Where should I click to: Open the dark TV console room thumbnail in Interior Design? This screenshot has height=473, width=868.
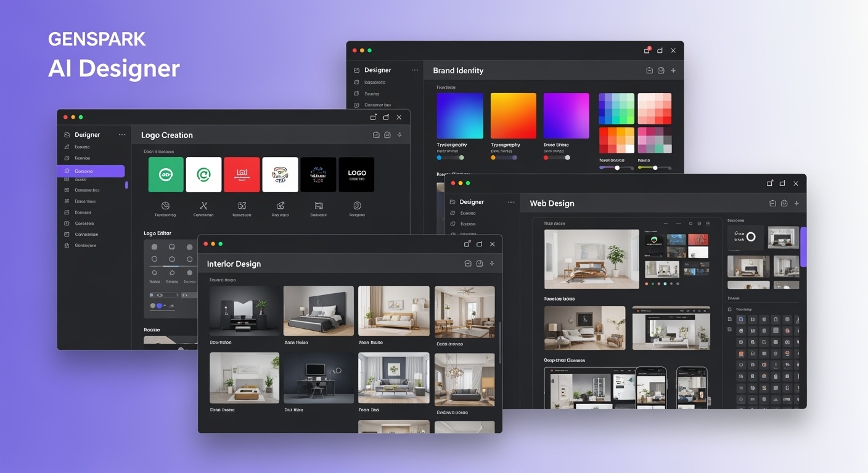pos(244,310)
